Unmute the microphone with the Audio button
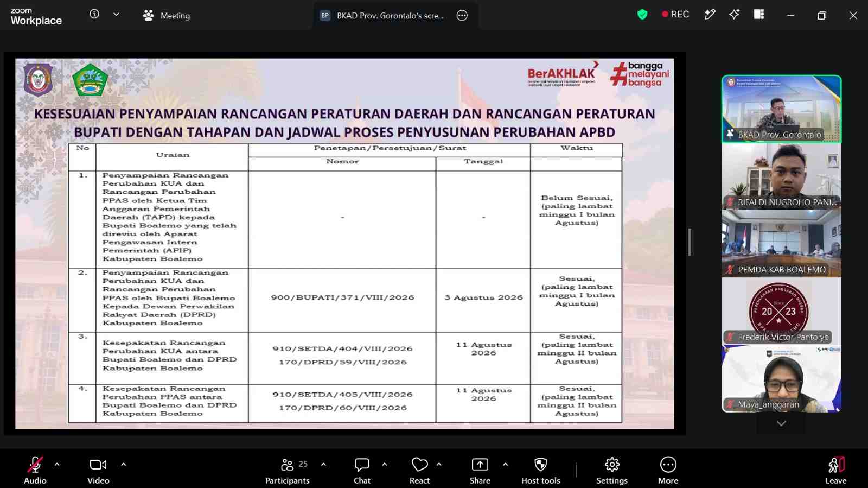The width and height of the screenshot is (868, 488). (35, 470)
